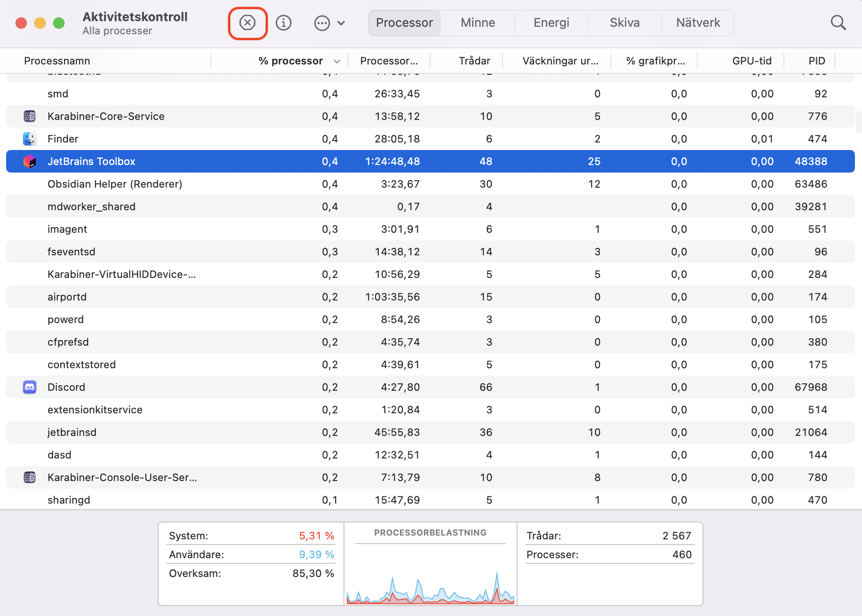Switch to the Skiva tab
862x616 pixels.
click(625, 23)
